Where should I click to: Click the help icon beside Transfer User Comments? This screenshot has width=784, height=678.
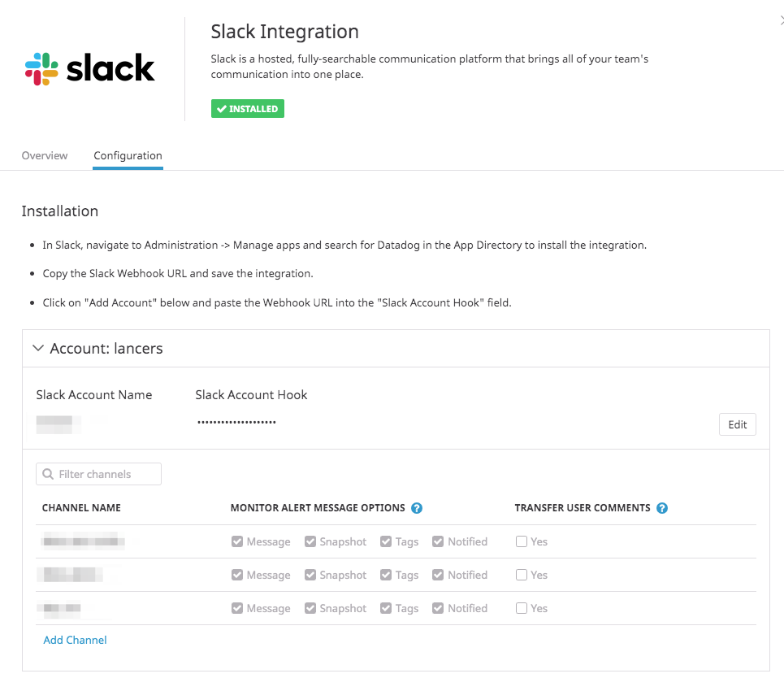coord(662,508)
